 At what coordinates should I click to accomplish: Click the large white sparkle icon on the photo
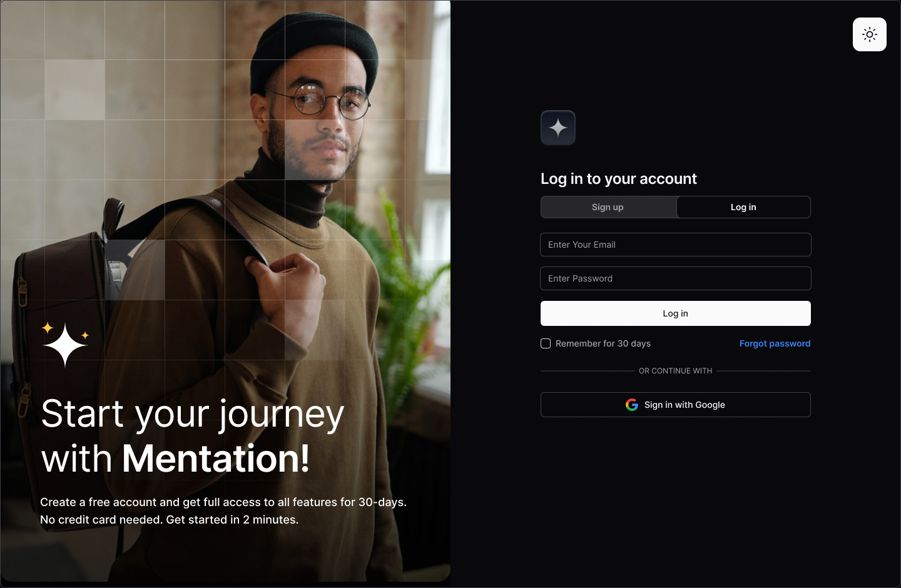65,345
